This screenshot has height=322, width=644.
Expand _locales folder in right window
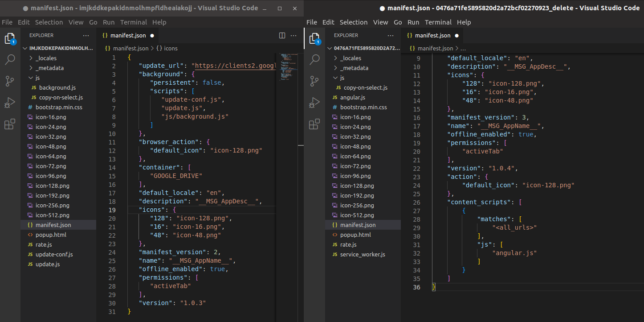pyautogui.click(x=363, y=58)
